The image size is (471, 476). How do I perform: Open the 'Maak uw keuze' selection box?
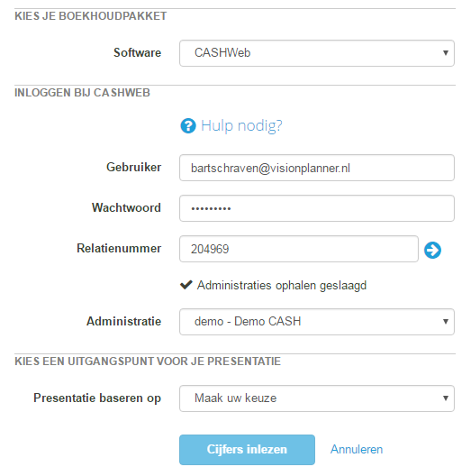pos(317,398)
